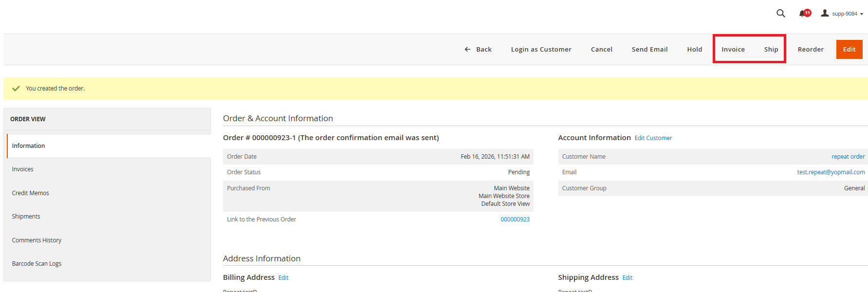The height and width of the screenshot is (292, 868).
Task: Switch to the Credit Memos tab
Action: coord(30,193)
